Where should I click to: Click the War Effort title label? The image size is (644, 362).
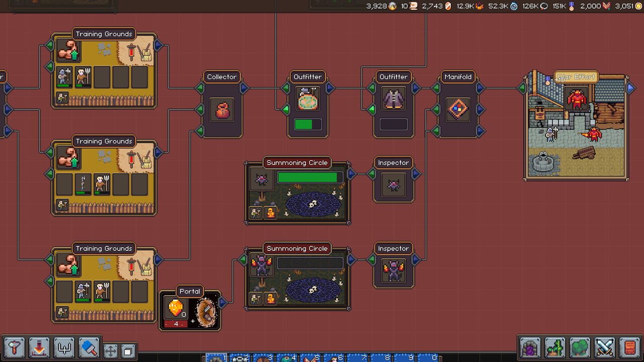click(577, 77)
